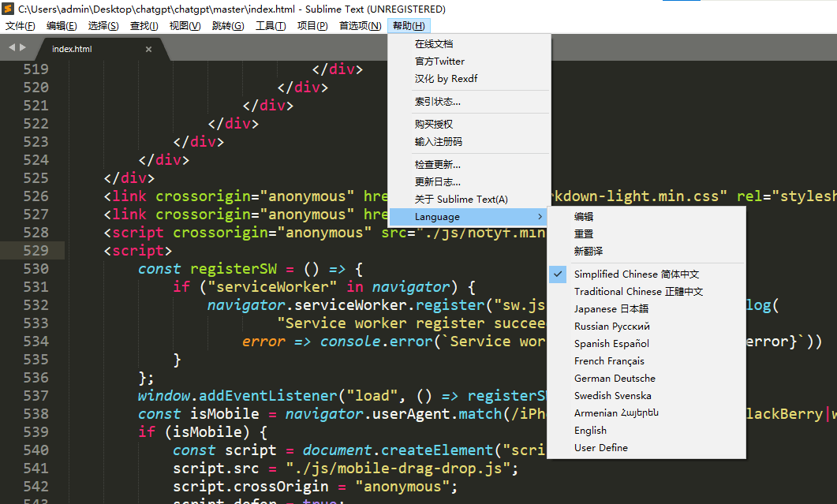Click isMobile variable on line 538

point(225,414)
